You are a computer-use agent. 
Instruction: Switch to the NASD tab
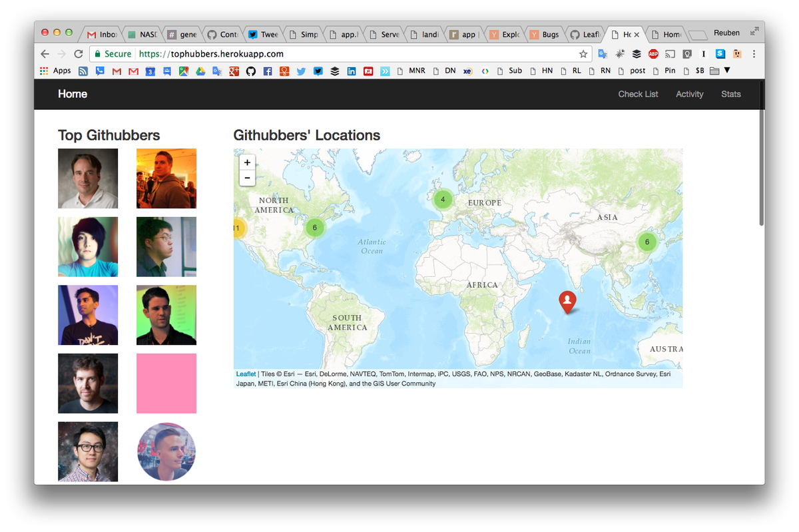click(x=142, y=35)
